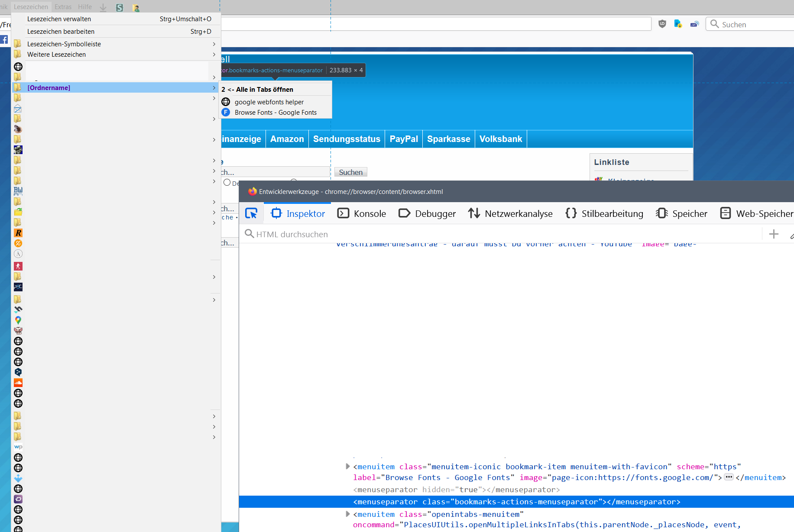Click the uBlock Origin shield icon
This screenshot has height=532, width=794.
(662, 24)
